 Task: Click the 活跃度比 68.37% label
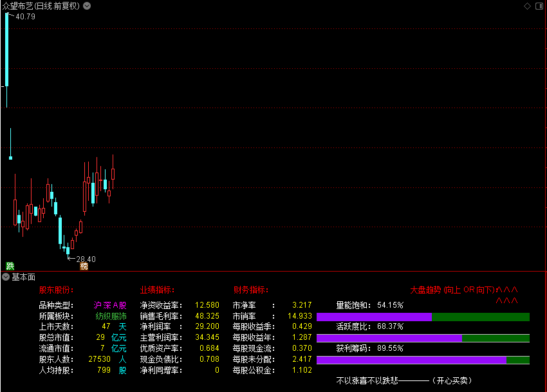pyautogui.click(x=370, y=327)
